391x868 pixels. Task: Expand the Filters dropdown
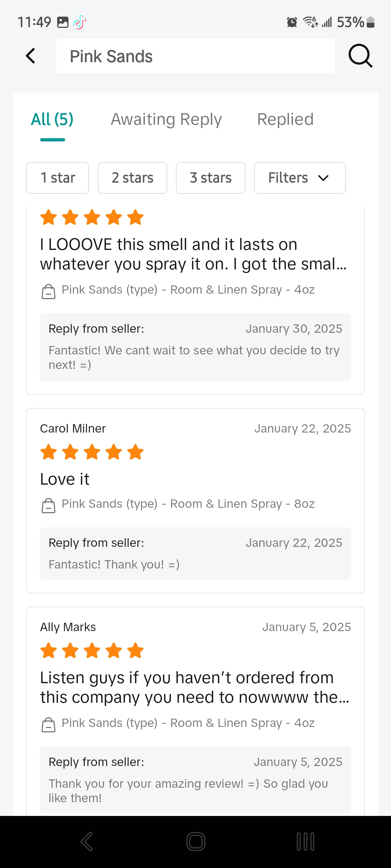point(300,178)
